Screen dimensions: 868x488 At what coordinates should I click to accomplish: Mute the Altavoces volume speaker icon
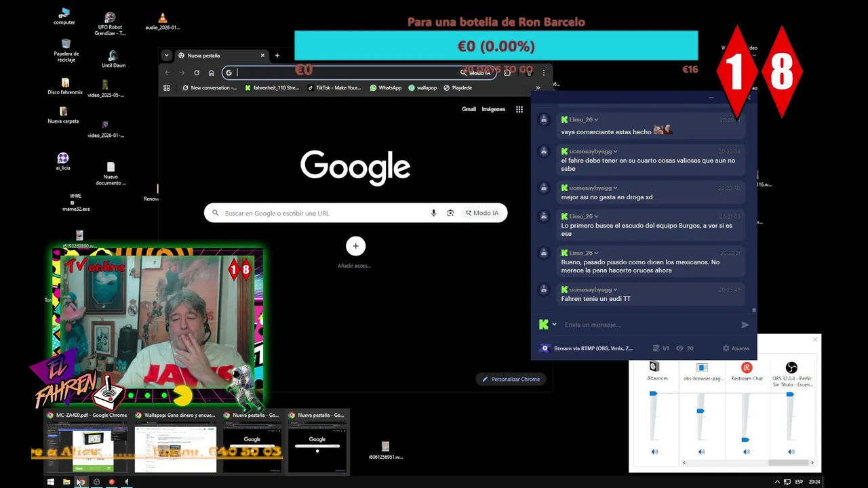click(654, 451)
